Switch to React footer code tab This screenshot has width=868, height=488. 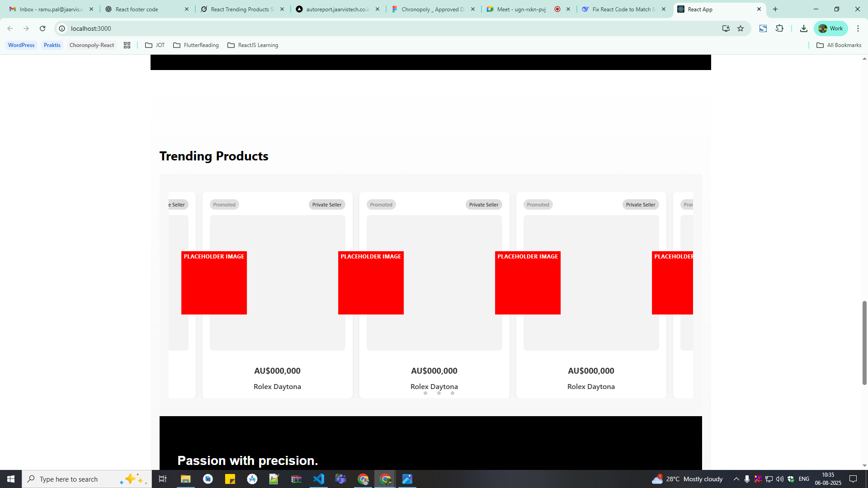pyautogui.click(x=137, y=9)
